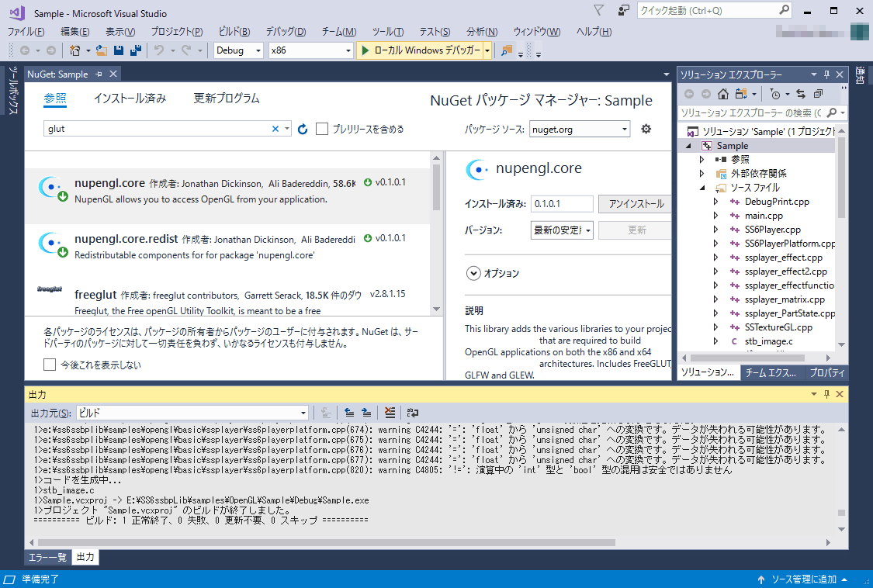Image resolution: width=873 pixels, height=588 pixels.
Task: Switch to the Updates tab in NuGet
Action: (x=227, y=99)
